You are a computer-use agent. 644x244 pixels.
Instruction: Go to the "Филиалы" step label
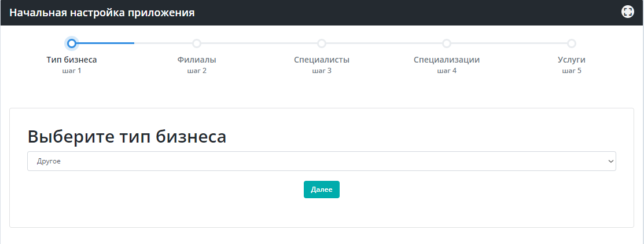pyautogui.click(x=197, y=60)
